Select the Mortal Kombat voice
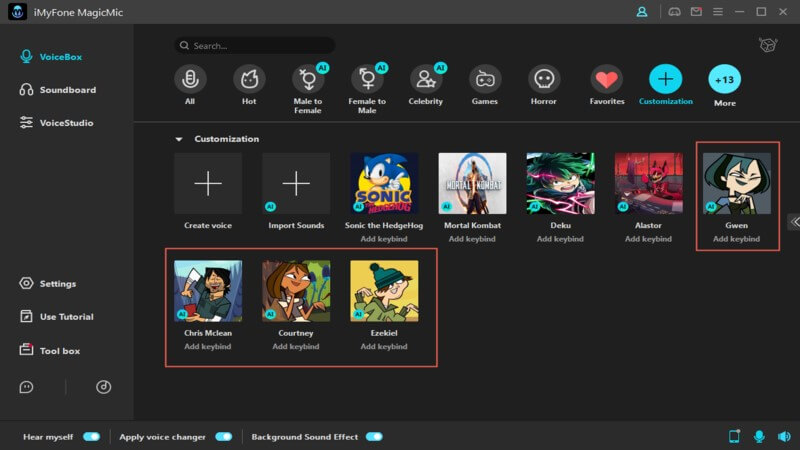 pyautogui.click(x=472, y=183)
